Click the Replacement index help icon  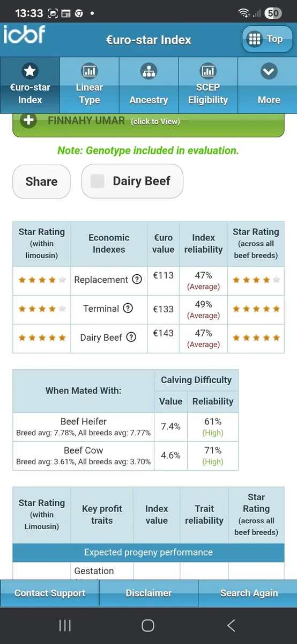[x=137, y=280]
